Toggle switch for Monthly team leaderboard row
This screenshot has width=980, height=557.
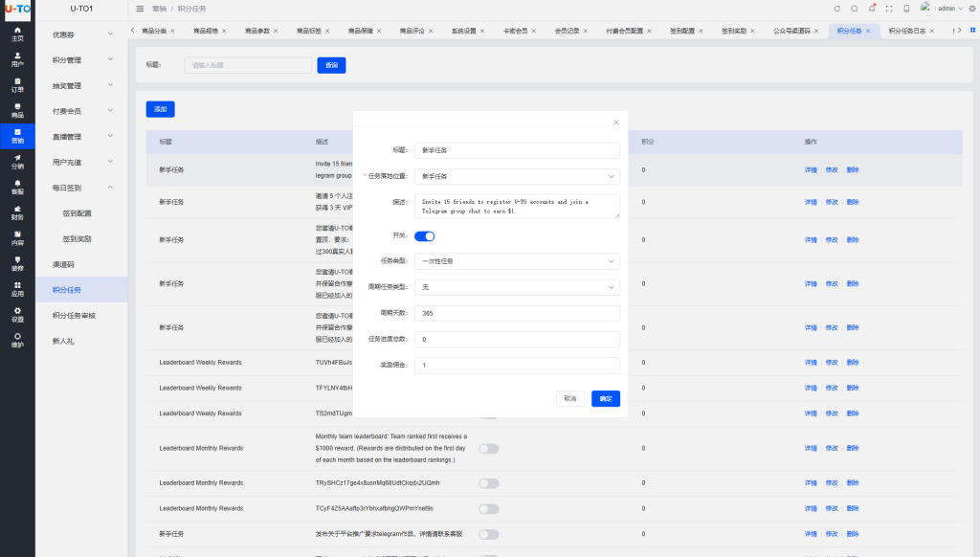(489, 448)
